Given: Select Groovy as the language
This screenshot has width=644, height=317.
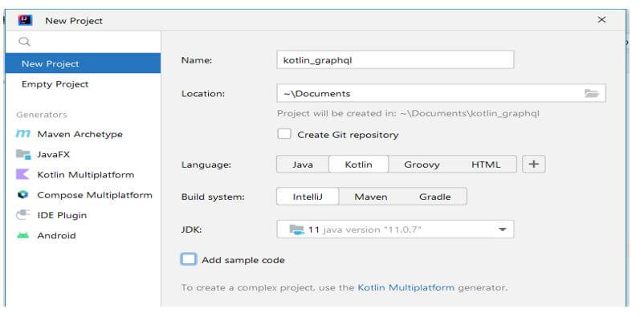Looking at the screenshot, I should click(422, 165).
